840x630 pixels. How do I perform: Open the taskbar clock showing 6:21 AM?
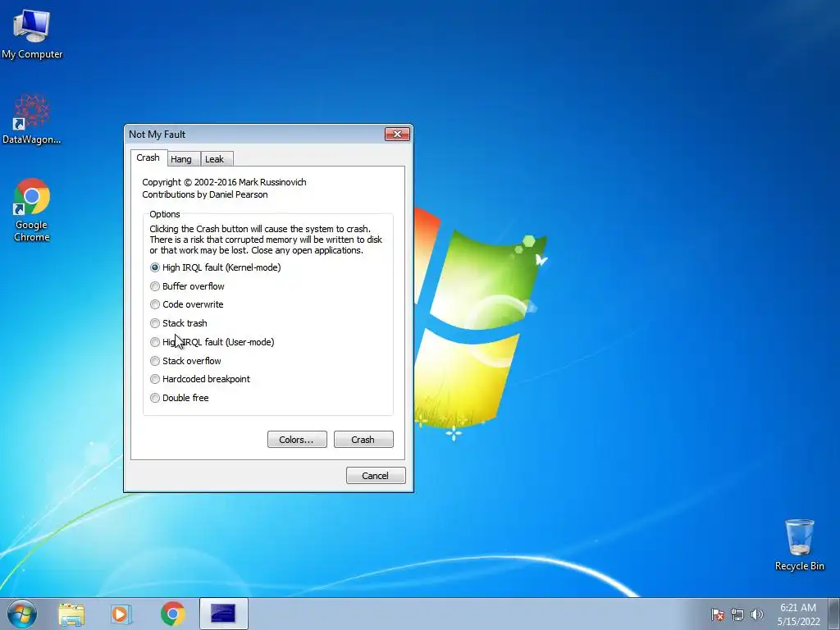click(798, 614)
